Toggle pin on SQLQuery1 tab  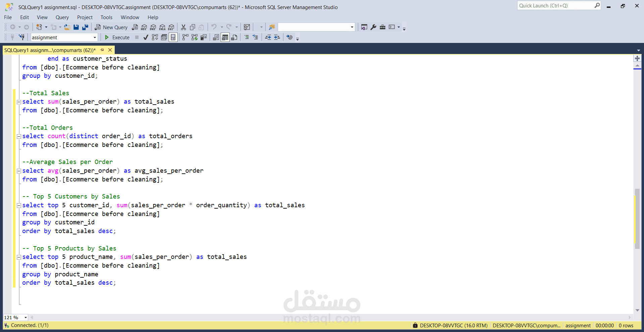pyautogui.click(x=102, y=50)
